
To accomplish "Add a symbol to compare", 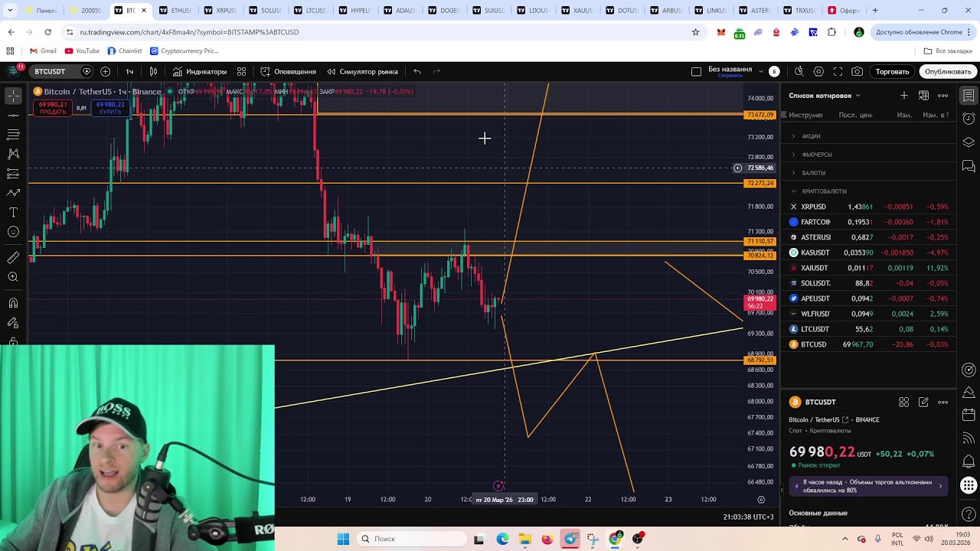I will pos(105,71).
